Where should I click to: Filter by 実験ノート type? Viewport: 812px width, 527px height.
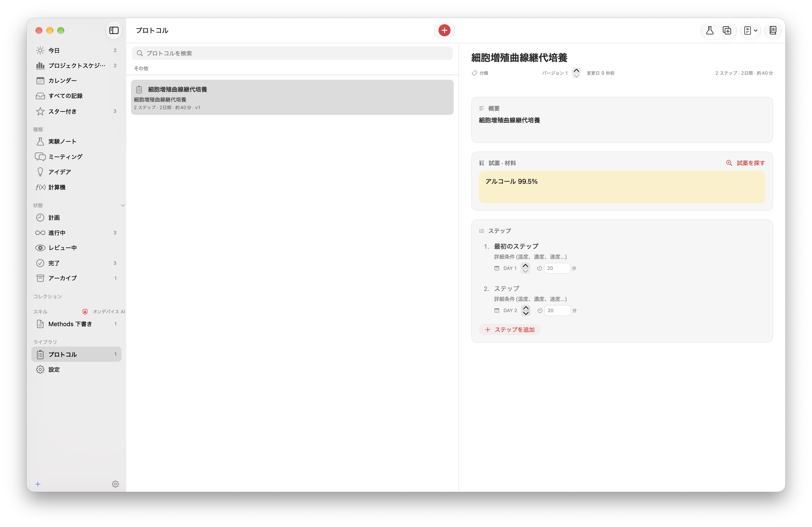(x=76, y=141)
